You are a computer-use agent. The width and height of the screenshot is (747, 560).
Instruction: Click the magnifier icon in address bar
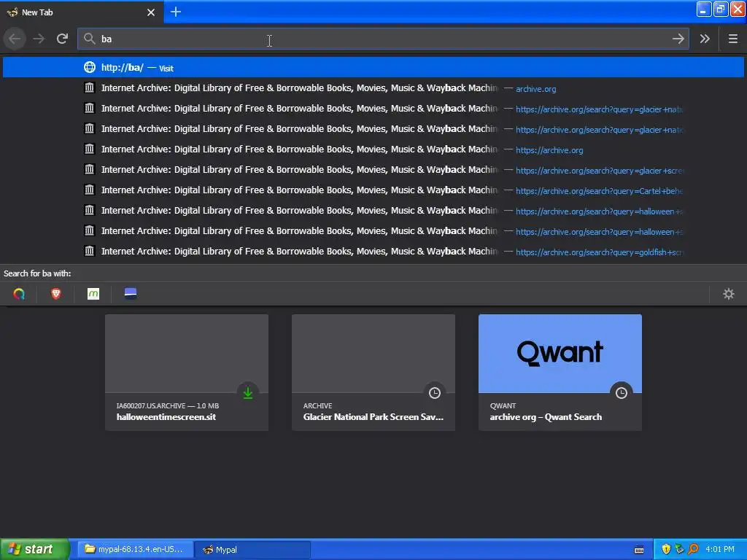89,39
